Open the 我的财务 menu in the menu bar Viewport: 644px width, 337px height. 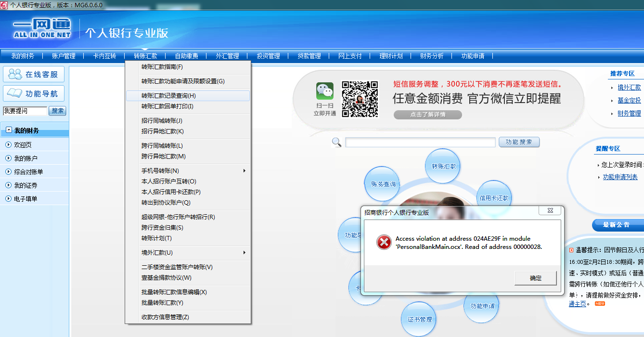coord(23,56)
